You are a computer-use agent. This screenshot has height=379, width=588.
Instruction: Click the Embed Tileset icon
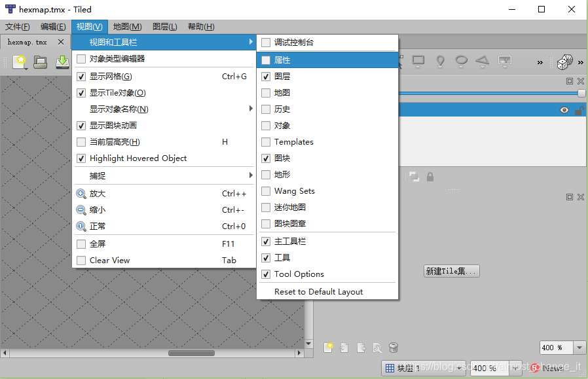tap(344, 348)
